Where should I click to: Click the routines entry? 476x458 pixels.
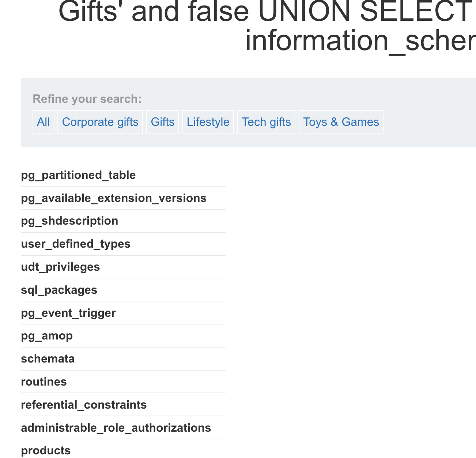point(44,382)
